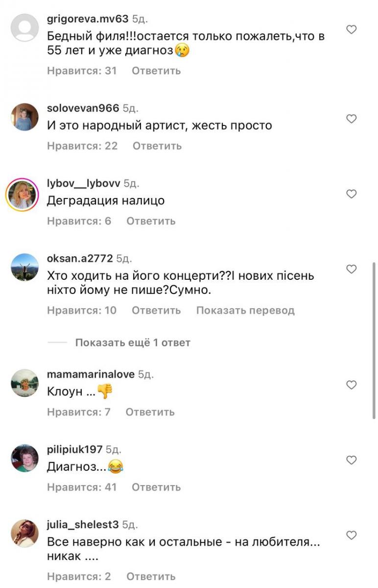Reply to oksan.a2772's Ukrainian comment

click(156, 310)
